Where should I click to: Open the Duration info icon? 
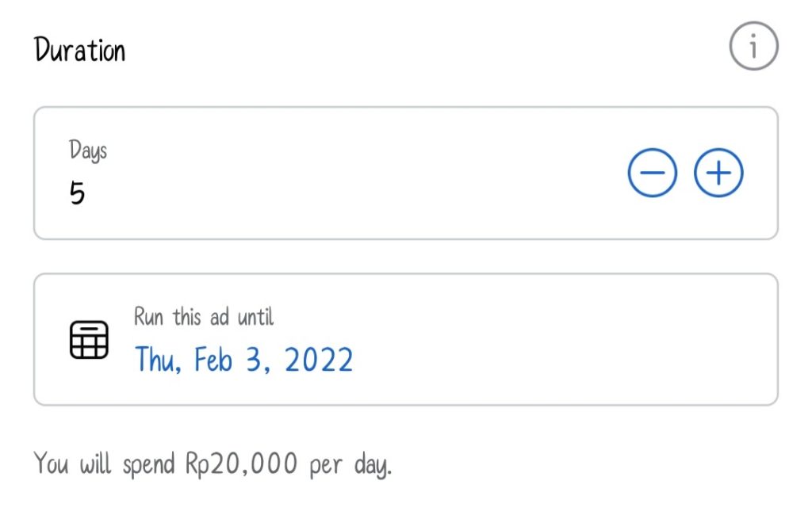(753, 46)
